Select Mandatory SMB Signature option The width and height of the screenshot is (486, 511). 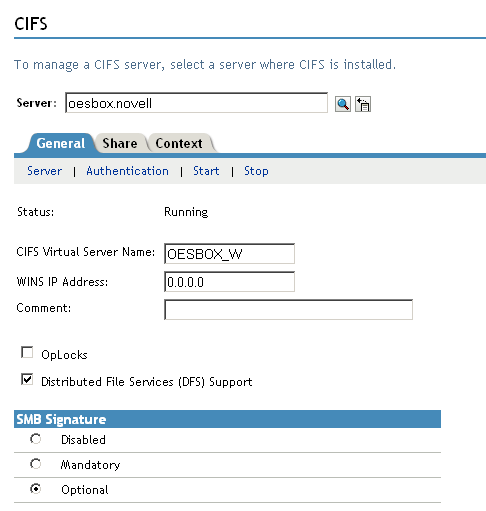point(35,464)
